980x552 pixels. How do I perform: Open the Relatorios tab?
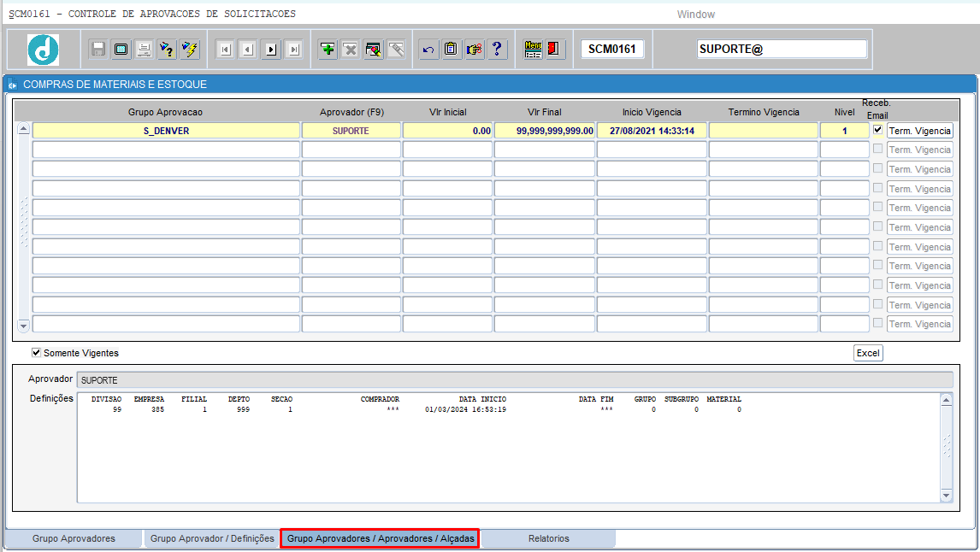coord(549,538)
